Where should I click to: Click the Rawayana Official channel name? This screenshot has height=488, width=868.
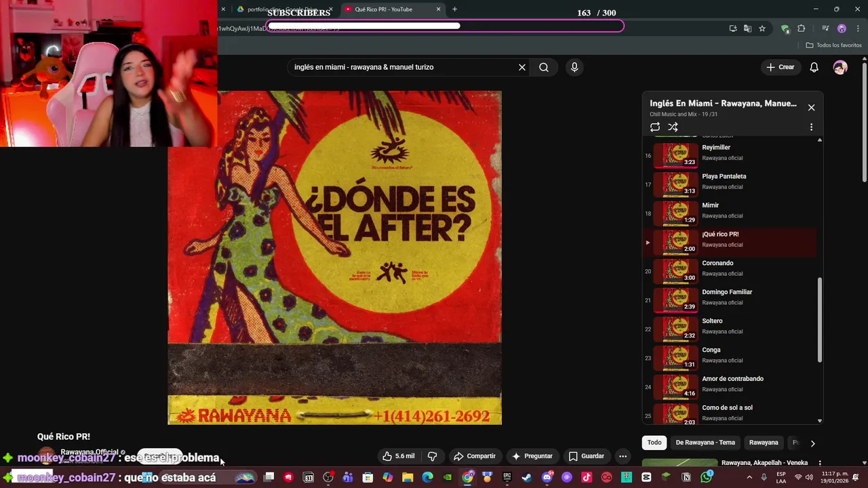[90, 452]
